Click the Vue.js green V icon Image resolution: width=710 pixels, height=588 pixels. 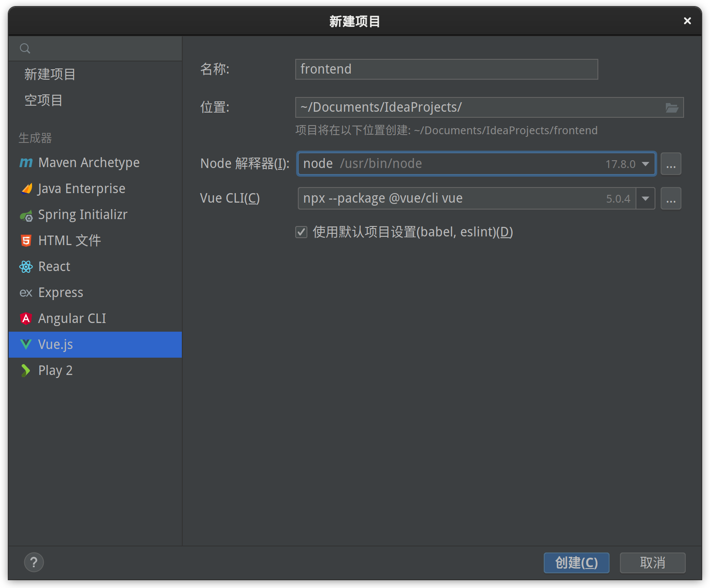click(26, 345)
